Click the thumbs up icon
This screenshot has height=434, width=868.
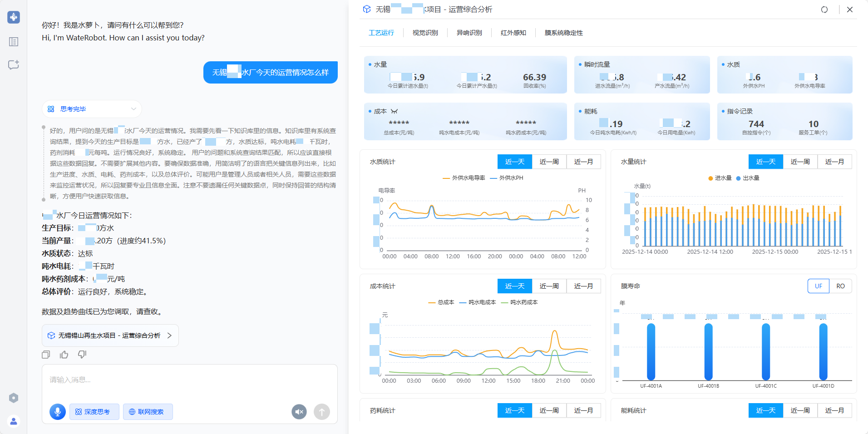64,355
